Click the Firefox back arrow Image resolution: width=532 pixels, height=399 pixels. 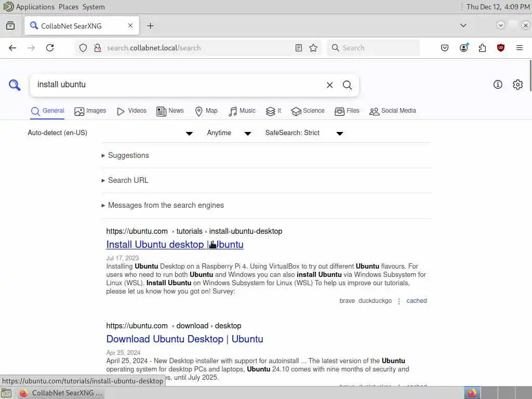click(x=12, y=48)
